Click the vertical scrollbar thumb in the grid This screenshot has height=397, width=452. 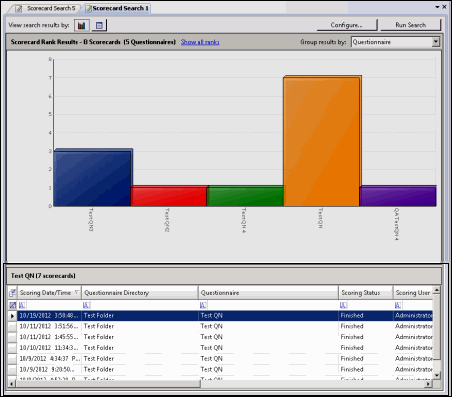click(x=436, y=327)
